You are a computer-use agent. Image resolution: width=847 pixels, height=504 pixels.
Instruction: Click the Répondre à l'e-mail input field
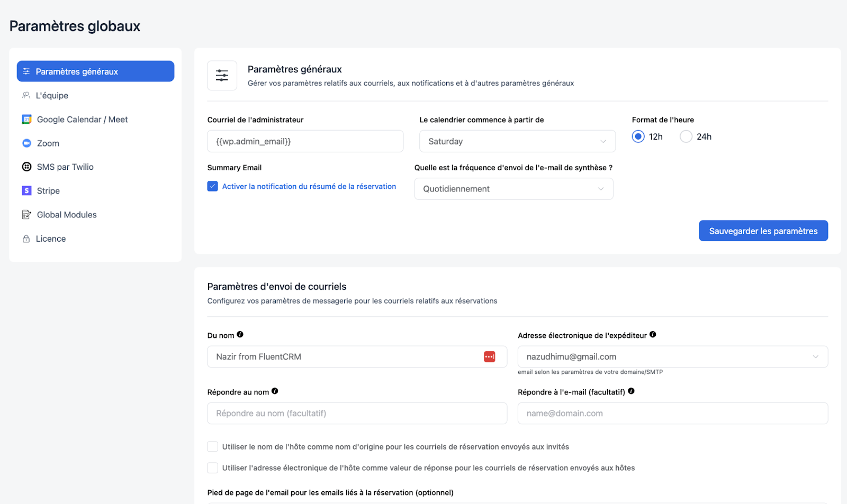click(x=672, y=414)
